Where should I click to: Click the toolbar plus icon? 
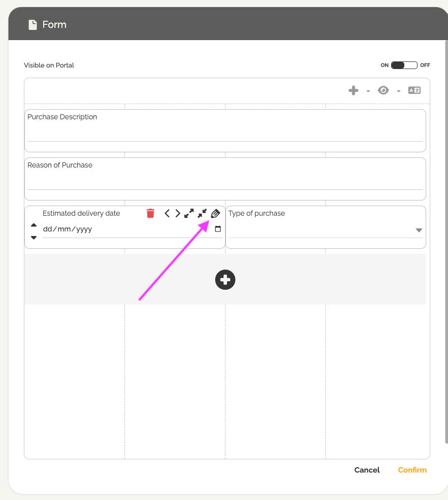tap(354, 90)
